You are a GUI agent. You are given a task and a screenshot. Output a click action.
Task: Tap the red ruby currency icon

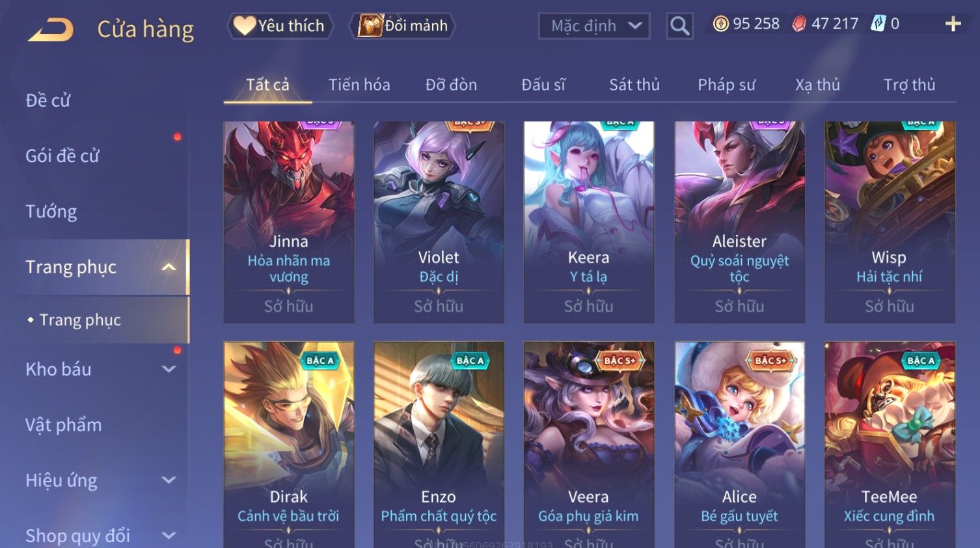(x=799, y=24)
